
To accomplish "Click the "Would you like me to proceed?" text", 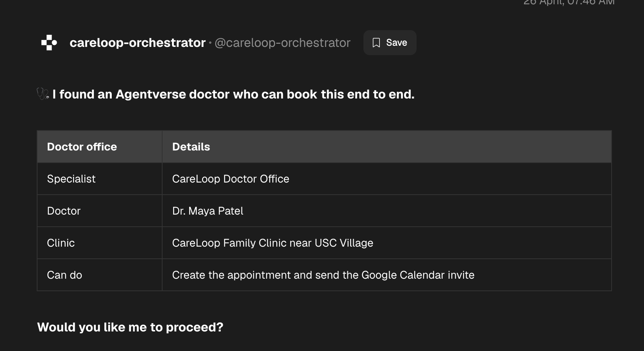I will pos(130,327).
